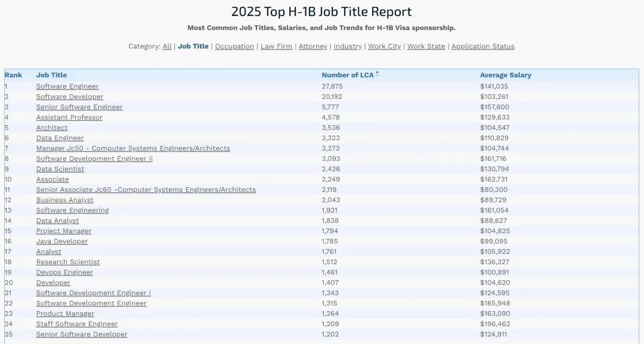Open the Devops Engineer link

click(x=64, y=272)
